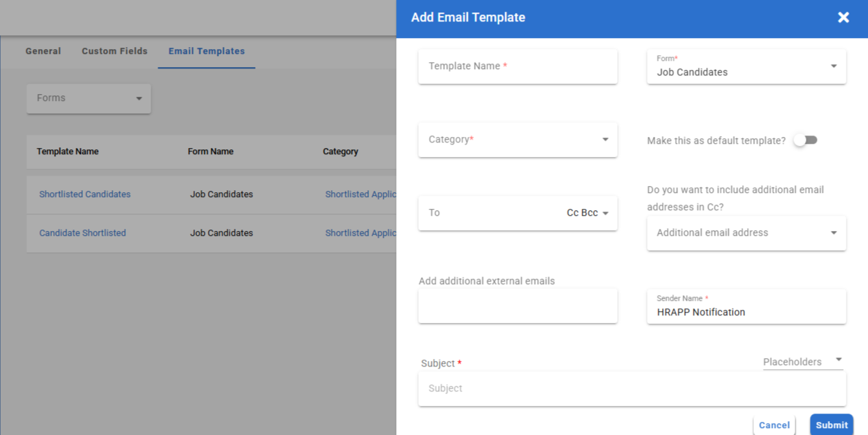Click the additional external emails box
Viewport: 868px width, 435px height.
[517, 306]
